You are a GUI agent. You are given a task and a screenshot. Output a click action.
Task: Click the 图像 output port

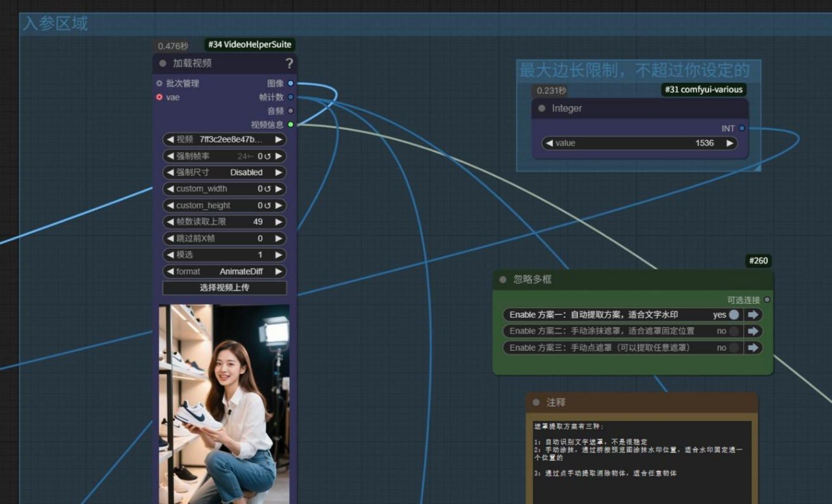click(291, 83)
